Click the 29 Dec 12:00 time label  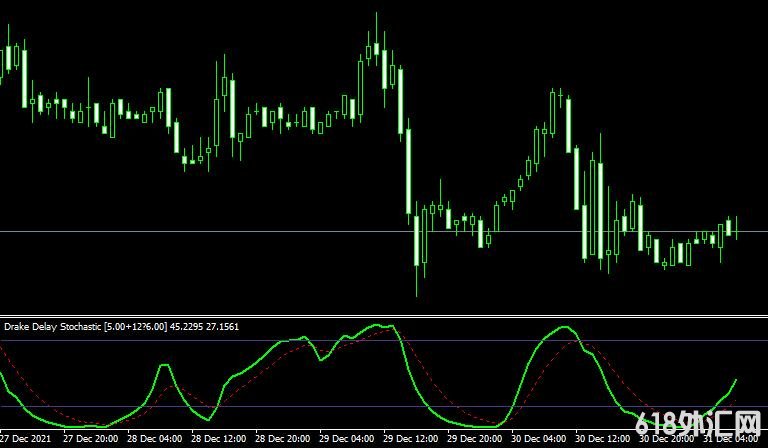pos(410,438)
